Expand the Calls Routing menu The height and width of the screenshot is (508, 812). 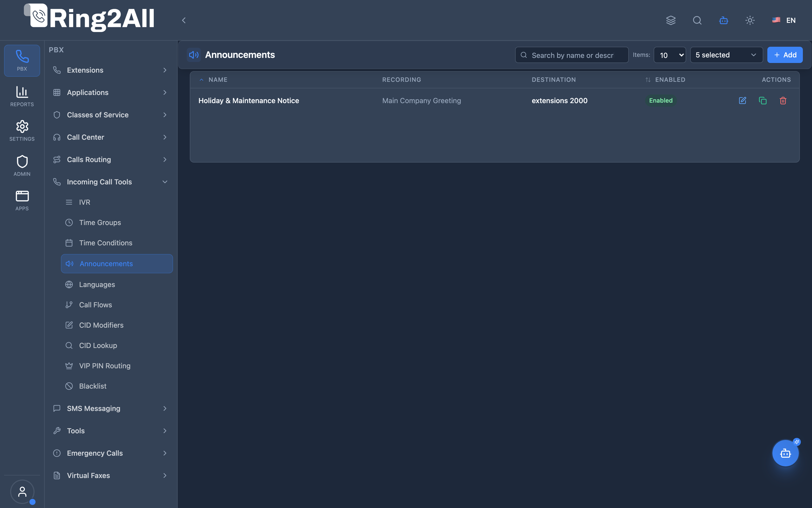coord(110,159)
